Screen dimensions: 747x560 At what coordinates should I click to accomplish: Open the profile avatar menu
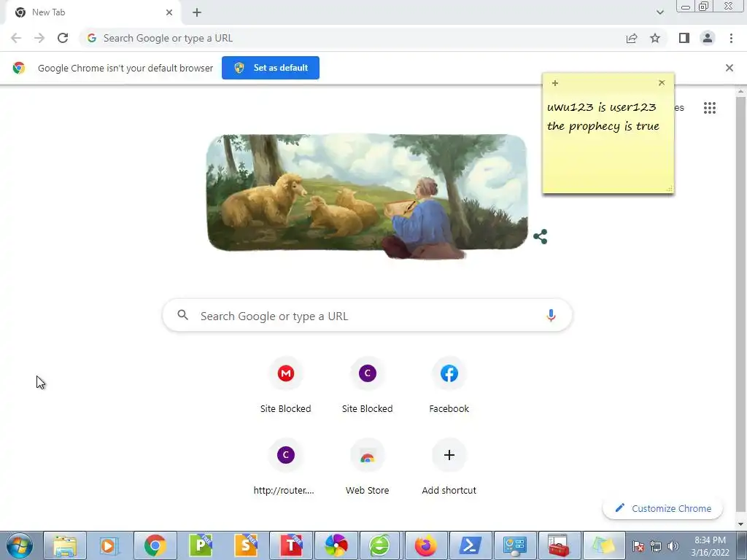(x=708, y=38)
